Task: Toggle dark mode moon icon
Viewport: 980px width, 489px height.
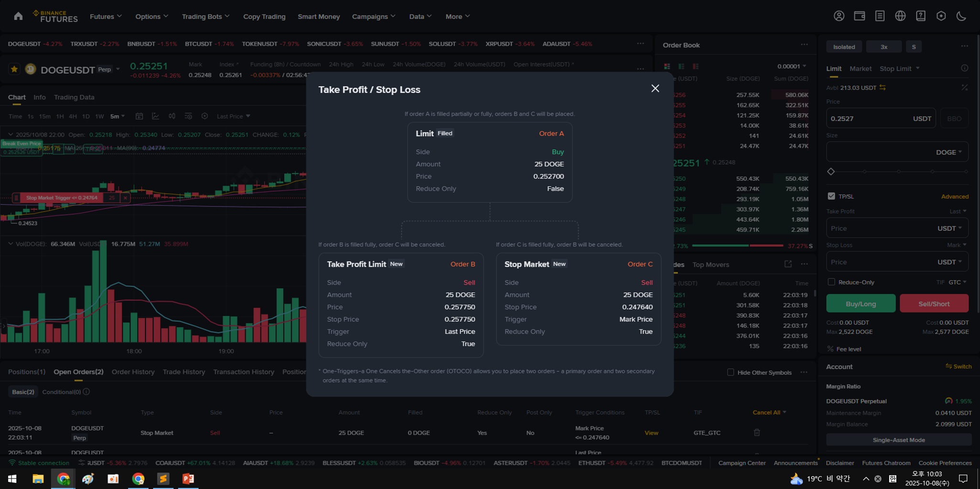Action: click(961, 16)
